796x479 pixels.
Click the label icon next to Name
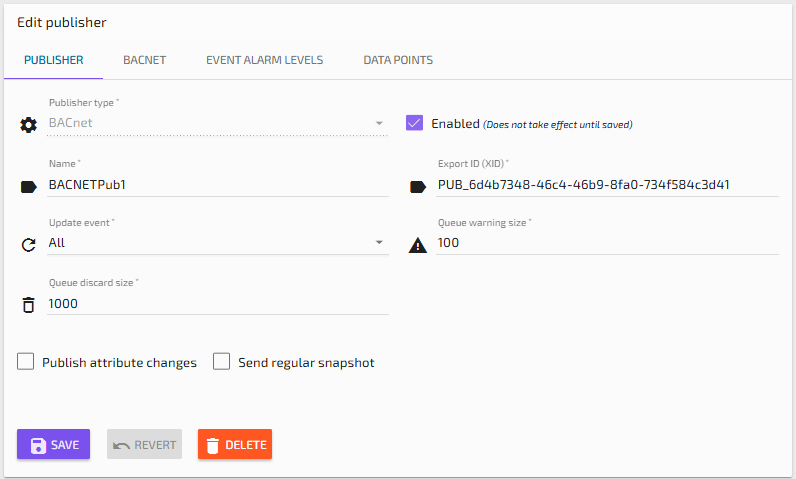[28, 185]
